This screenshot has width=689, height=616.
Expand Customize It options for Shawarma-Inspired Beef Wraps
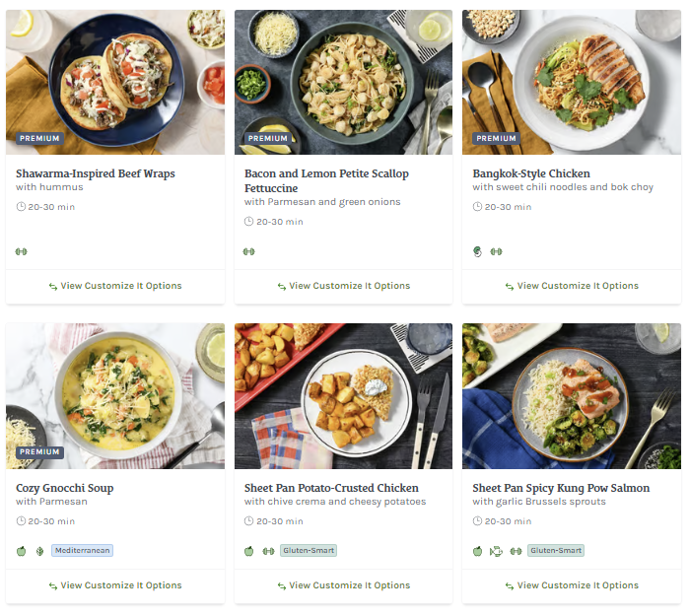(115, 286)
